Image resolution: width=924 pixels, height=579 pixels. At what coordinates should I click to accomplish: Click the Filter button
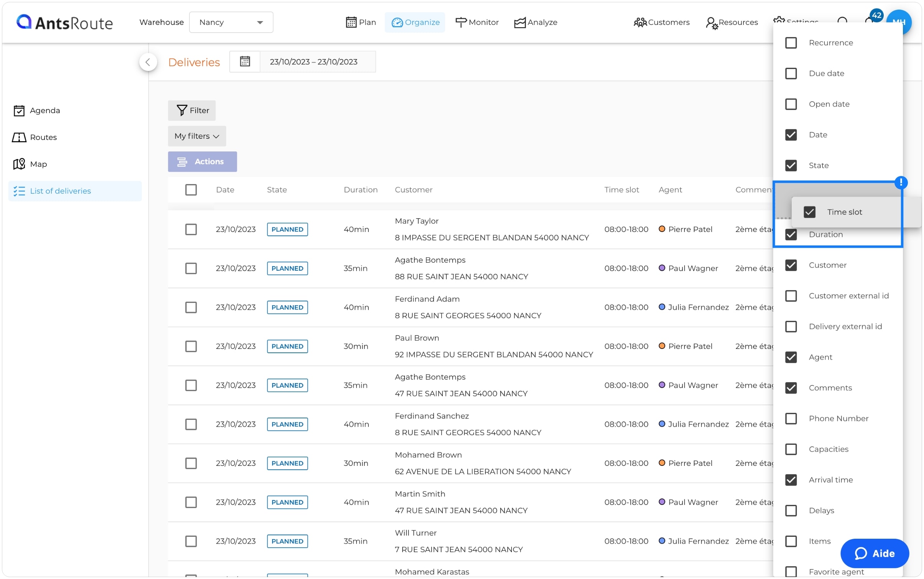[191, 110]
